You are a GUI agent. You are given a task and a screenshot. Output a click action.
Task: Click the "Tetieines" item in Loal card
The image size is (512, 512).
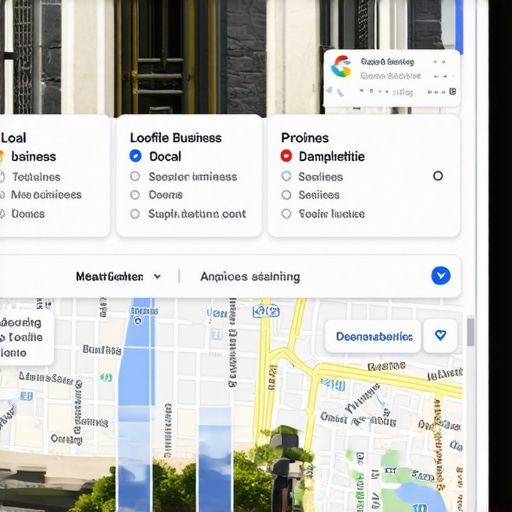(x=36, y=177)
